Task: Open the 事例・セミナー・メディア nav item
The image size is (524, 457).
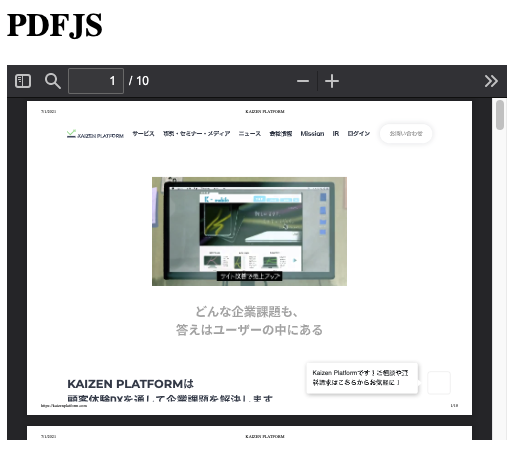Action: (196, 134)
